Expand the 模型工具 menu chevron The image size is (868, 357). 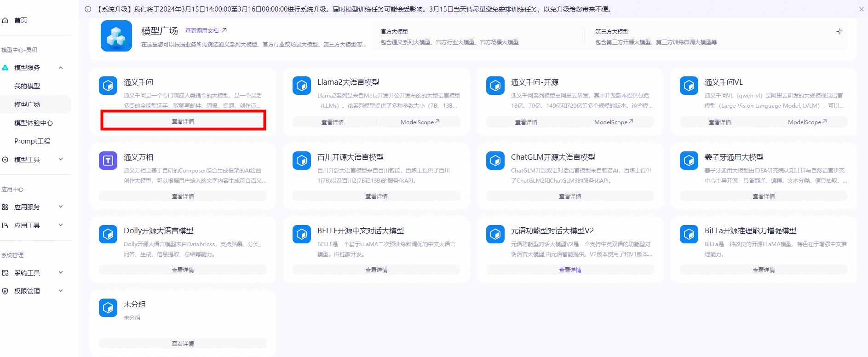point(61,159)
